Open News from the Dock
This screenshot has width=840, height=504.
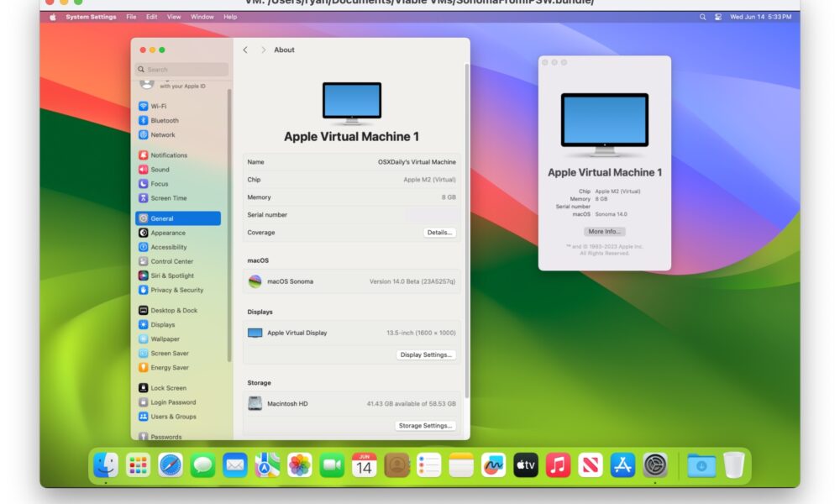click(591, 465)
